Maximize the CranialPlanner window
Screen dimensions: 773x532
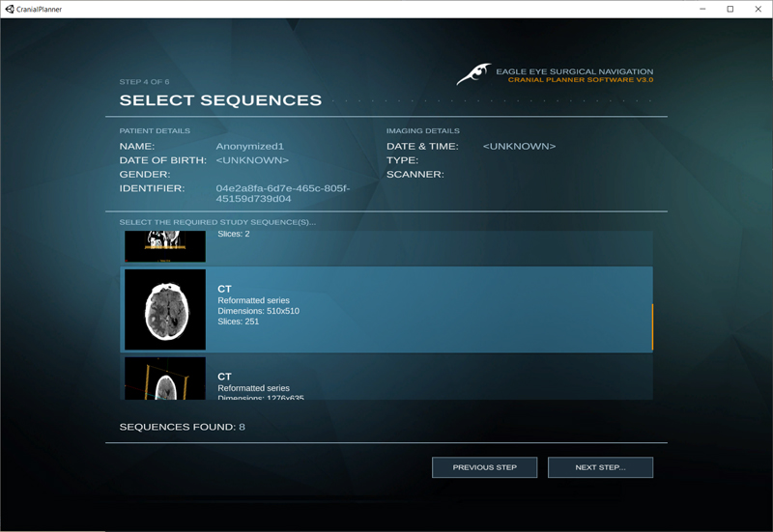[x=730, y=9]
